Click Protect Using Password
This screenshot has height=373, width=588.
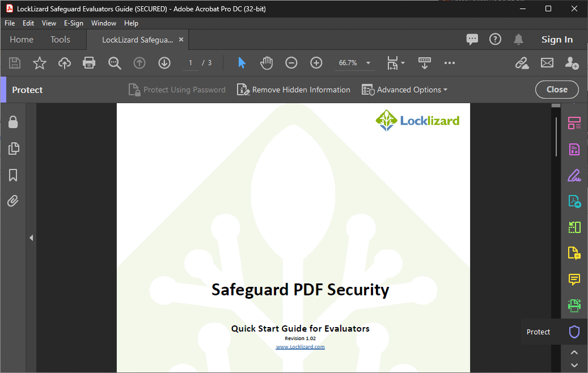177,90
